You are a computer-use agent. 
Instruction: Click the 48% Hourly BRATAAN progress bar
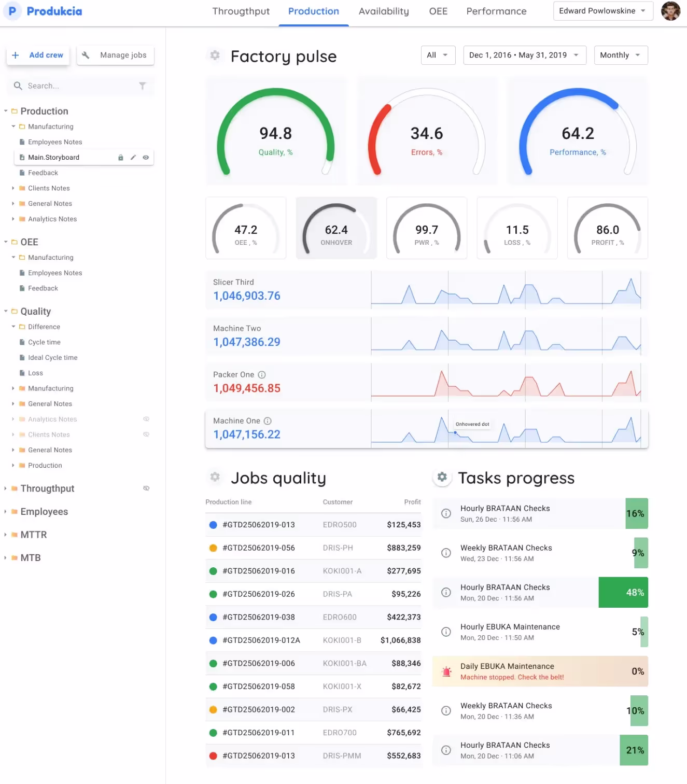[623, 592]
